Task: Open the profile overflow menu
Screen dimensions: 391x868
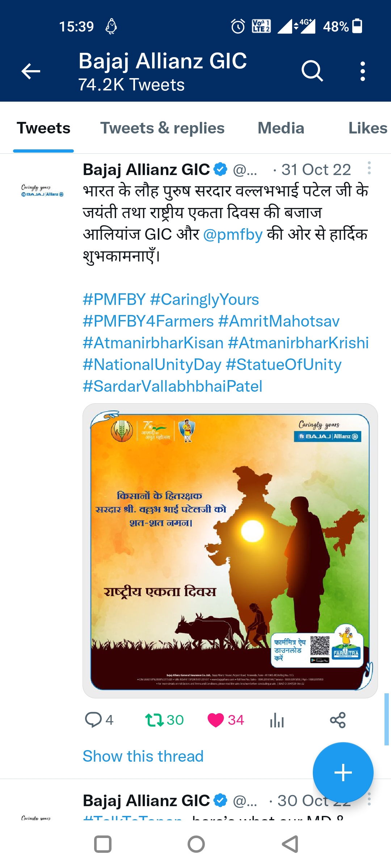Action: 362,71
